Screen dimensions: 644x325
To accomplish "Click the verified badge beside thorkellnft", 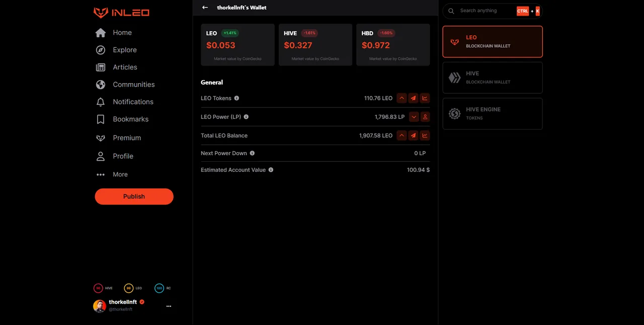I will (142, 302).
